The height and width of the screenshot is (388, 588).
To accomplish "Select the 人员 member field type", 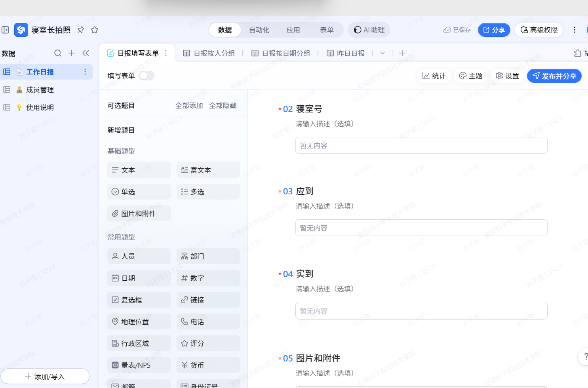I will pyautogui.click(x=139, y=256).
